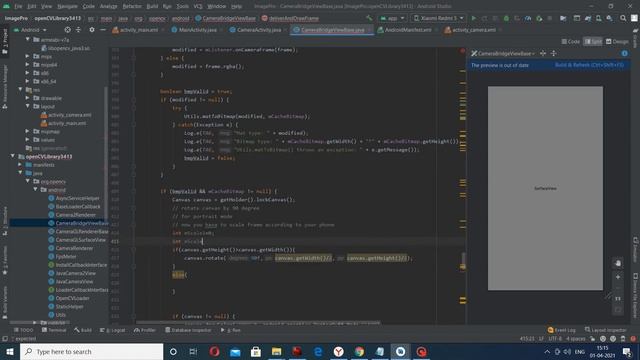The image size is (640, 360).
Task: Open the Cortana circle on the taskbar
Action: (x=173, y=351)
